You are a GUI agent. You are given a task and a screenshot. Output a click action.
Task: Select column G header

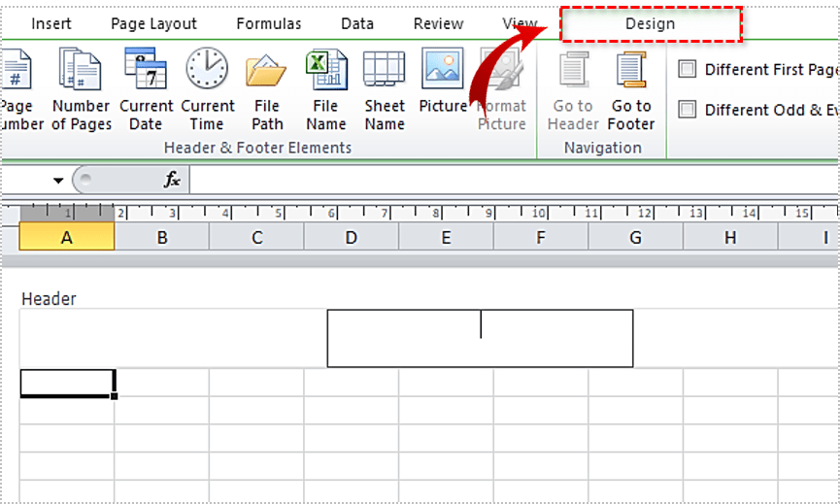[x=635, y=237]
